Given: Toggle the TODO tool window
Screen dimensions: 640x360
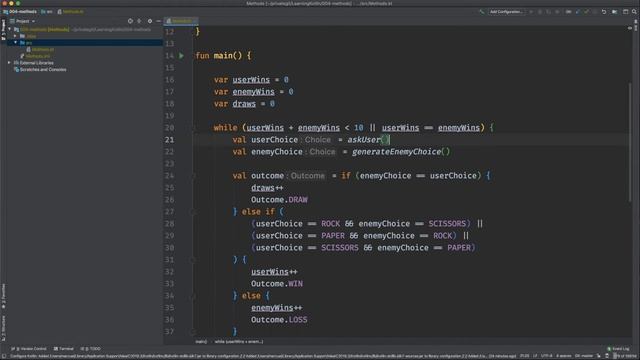Looking at the screenshot, I should [90, 349].
